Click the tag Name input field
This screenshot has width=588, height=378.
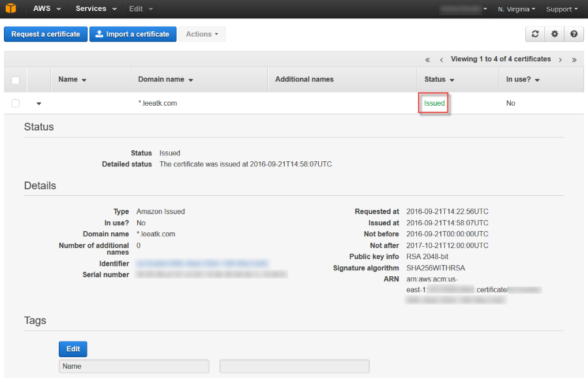tap(134, 366)
